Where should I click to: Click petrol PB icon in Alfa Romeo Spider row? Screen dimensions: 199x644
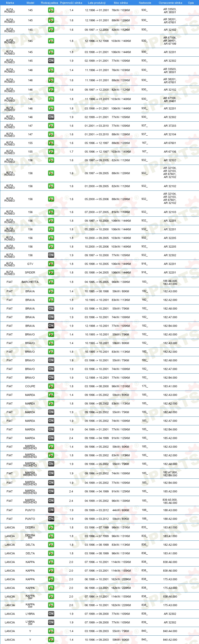click(x=51, y=272)
